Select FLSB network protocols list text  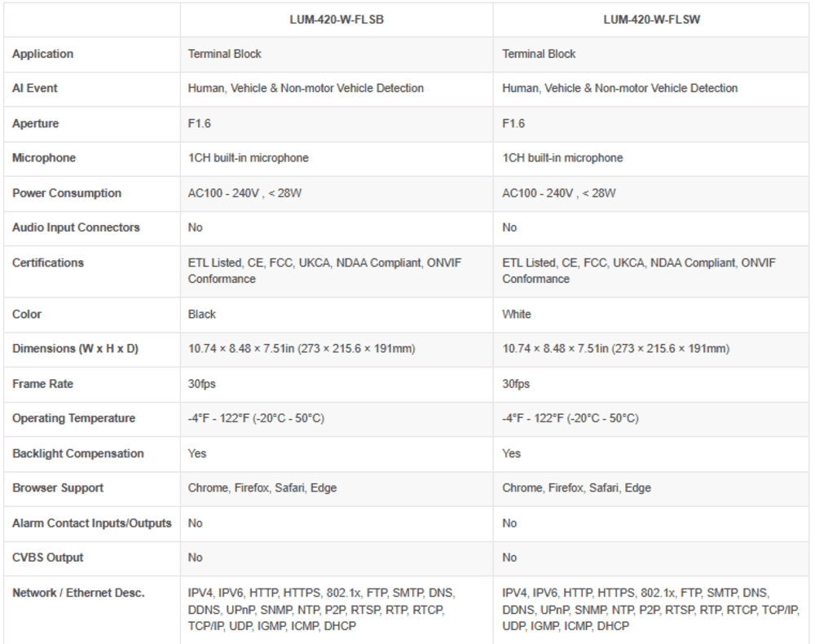[321, 610]
